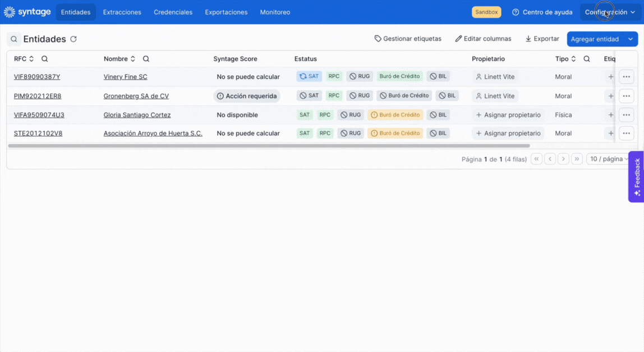Screen dimensions: 644x352
Task: Sort by Tipo column arrows
Action: 573,59
